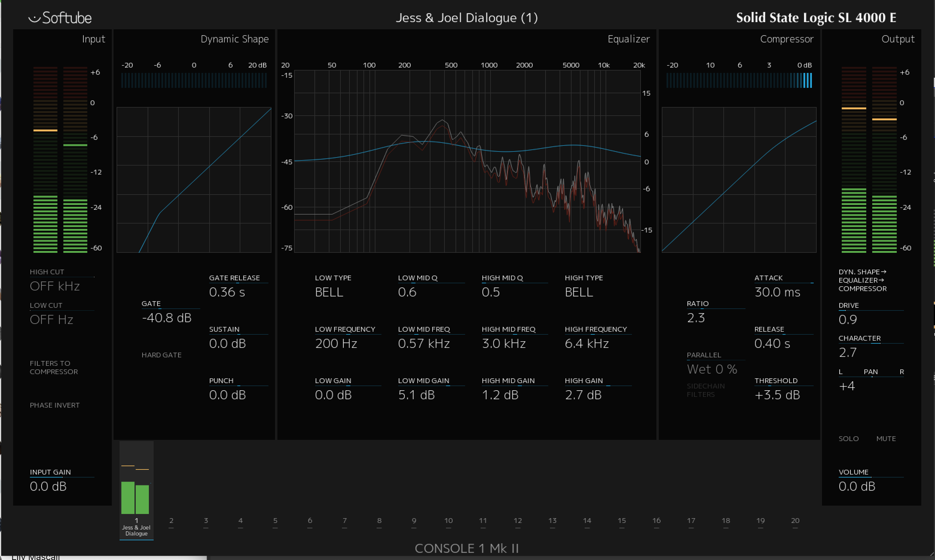Click the compressor gain reduction meter
Viewport: 935px width, 560px height.
[x=739, y=80]
